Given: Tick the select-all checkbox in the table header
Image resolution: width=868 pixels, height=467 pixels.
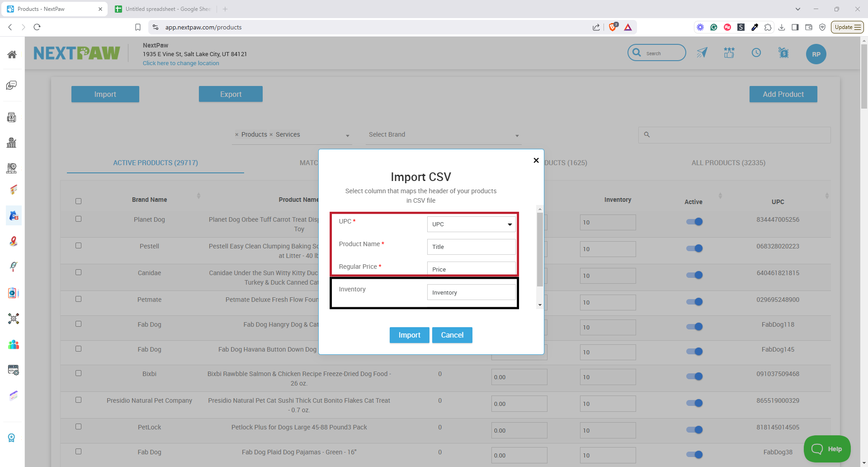Looking at the screenshot, I should click(x=78, y=201).
